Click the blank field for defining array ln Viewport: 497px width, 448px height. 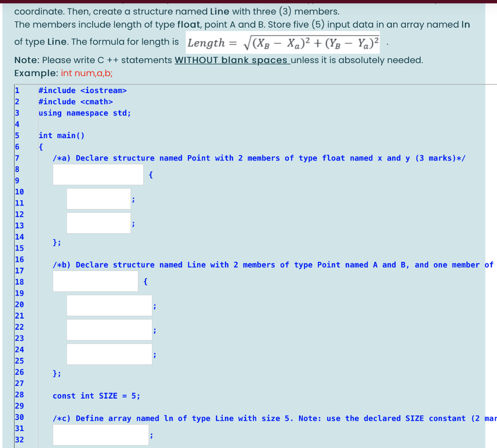tap(100, 434)
